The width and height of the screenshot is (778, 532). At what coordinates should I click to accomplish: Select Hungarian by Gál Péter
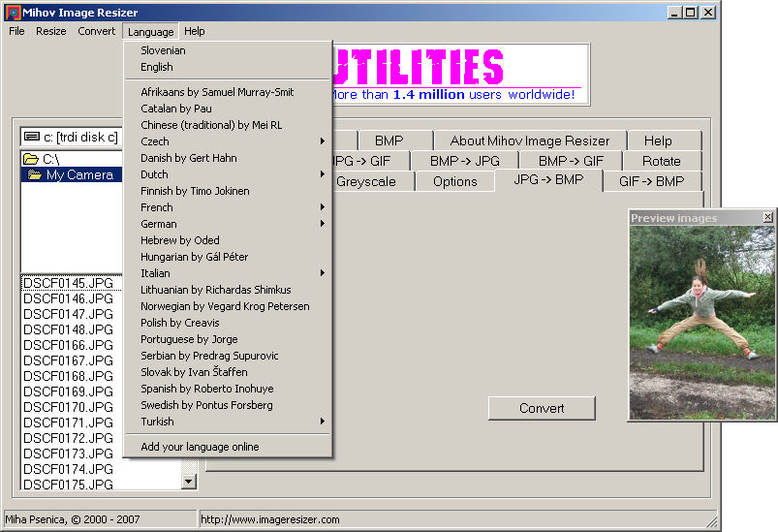(x=194, y=257)
